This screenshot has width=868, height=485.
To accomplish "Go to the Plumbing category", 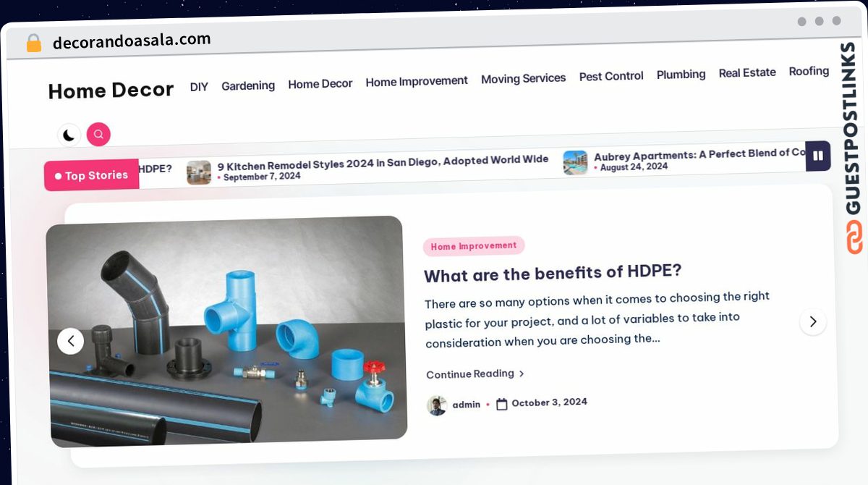I will click(681, 75).
